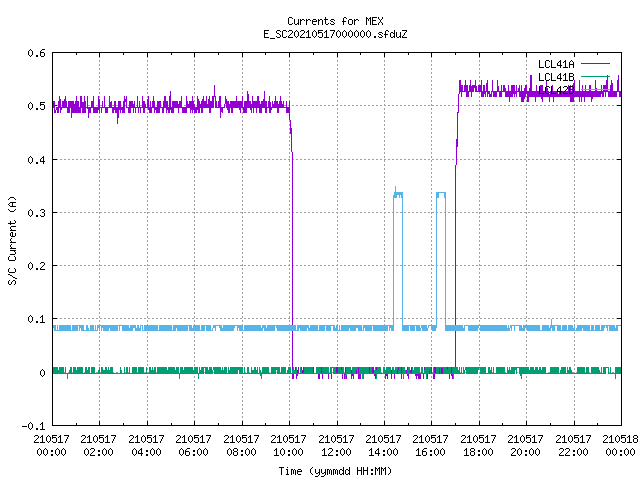This screenshot has width=640, height=480.
Task: Click the 0.4 y-axis tick label
Action: point(36,160)
